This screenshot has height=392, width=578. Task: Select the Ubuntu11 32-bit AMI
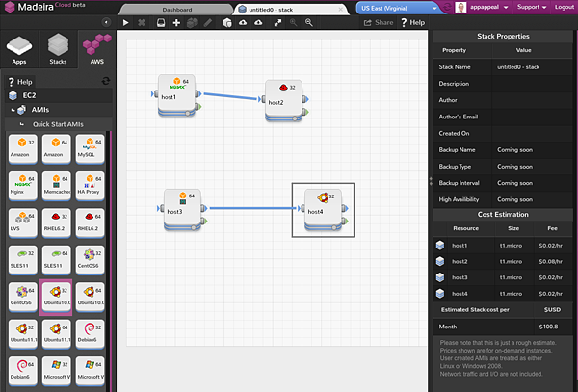22,334
